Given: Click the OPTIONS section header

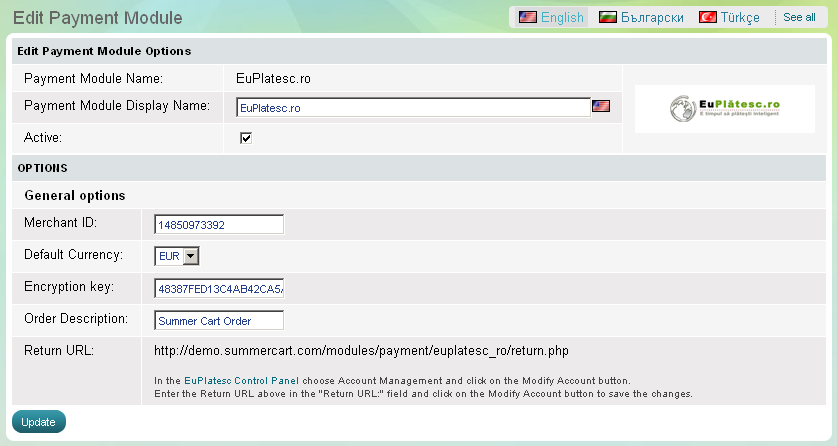Looking at the screenshot, I should [x=42, y=168].
